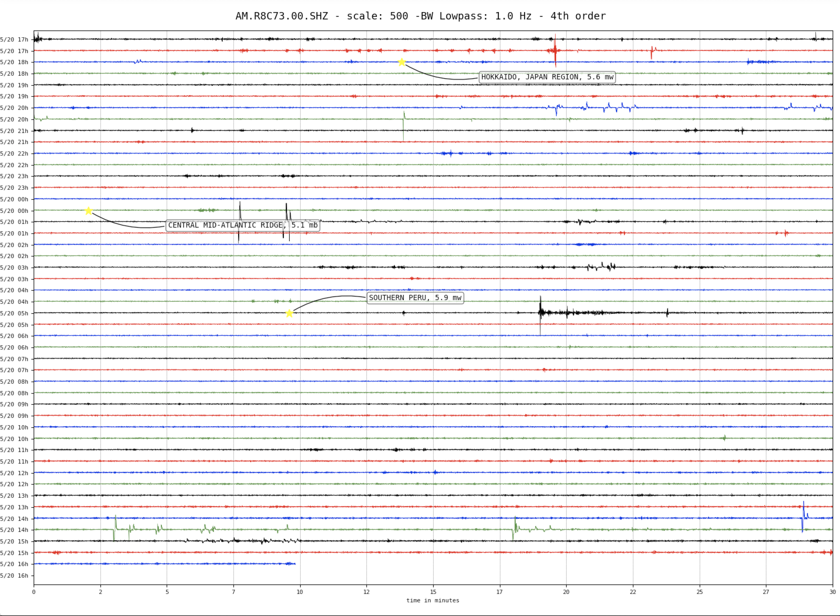
Task: Click x-axis tick label '2'
Action: [x=100, y=592]
